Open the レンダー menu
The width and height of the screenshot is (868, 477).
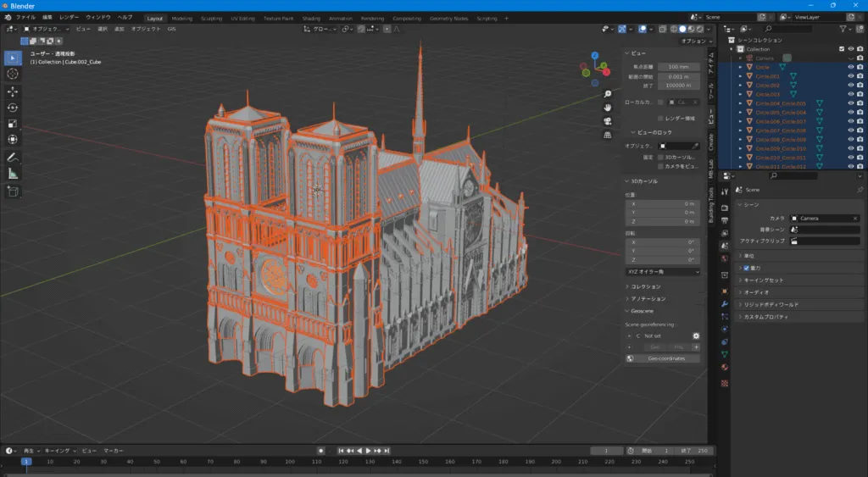[x=69, y=17]
